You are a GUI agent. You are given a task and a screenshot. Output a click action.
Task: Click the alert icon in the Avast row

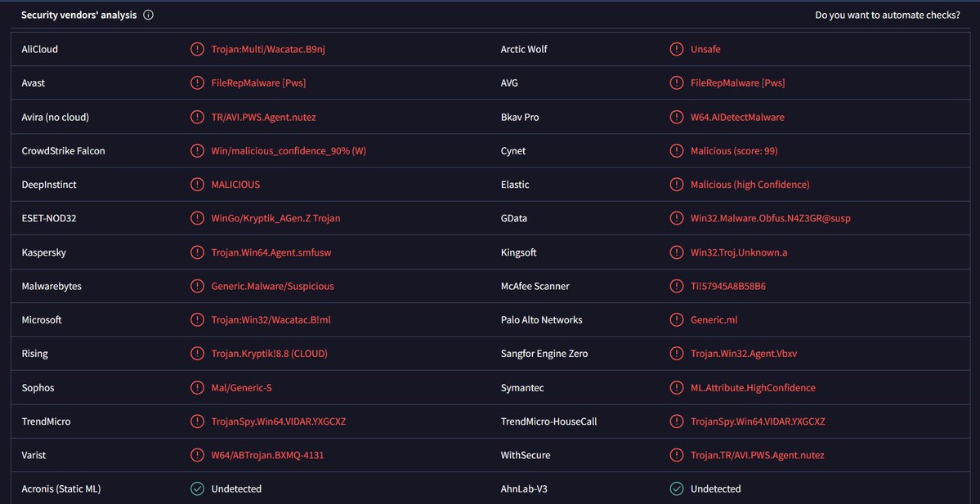point(197,83)
